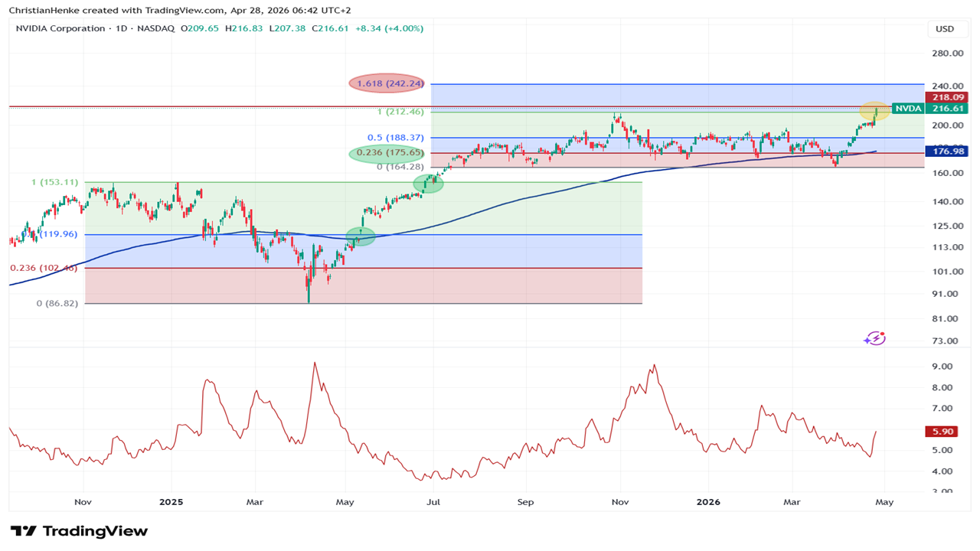
Task: Click the purple lightning bolt icon
Action: click(x=875, y=338)
